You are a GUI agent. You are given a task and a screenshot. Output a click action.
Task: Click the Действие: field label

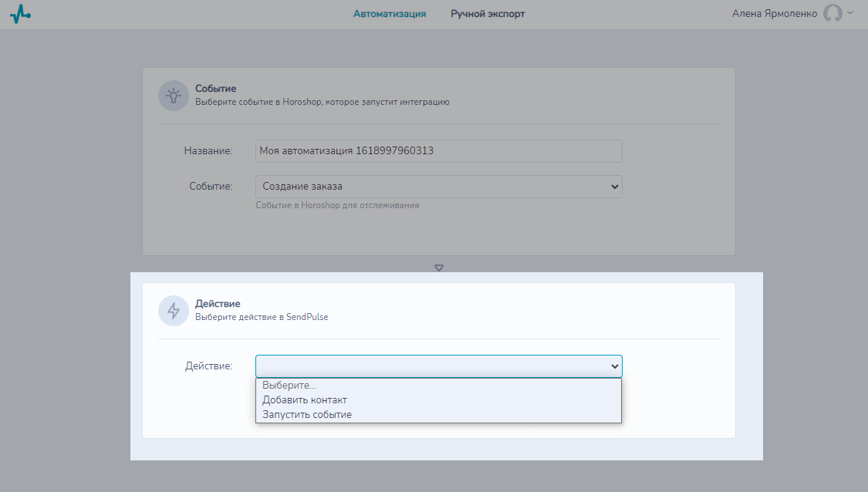208,366
